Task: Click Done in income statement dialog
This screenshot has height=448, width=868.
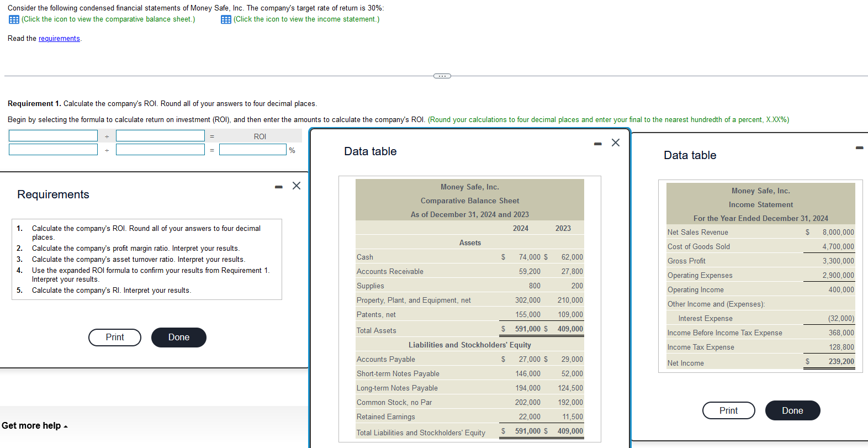Action: point(792,410)
